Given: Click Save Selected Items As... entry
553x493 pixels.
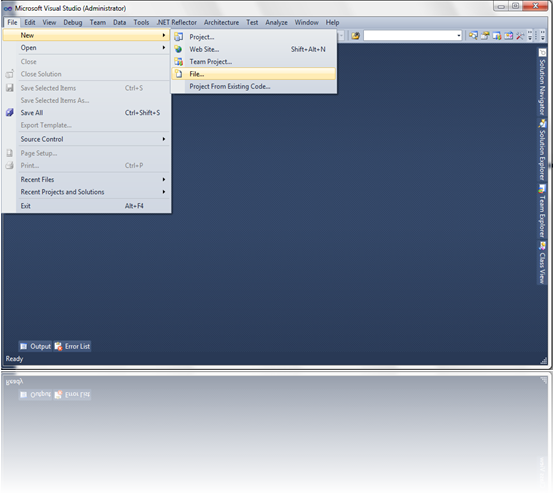Looking at the screenshot, I should [x=86, y=100].
